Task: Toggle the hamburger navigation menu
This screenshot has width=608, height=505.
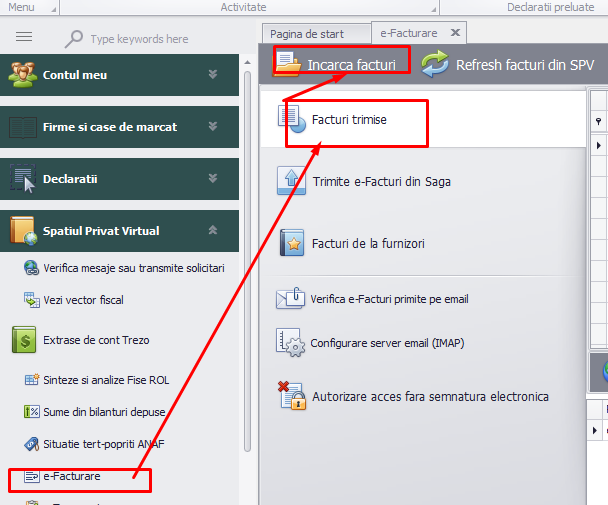Action: point(24,37)
